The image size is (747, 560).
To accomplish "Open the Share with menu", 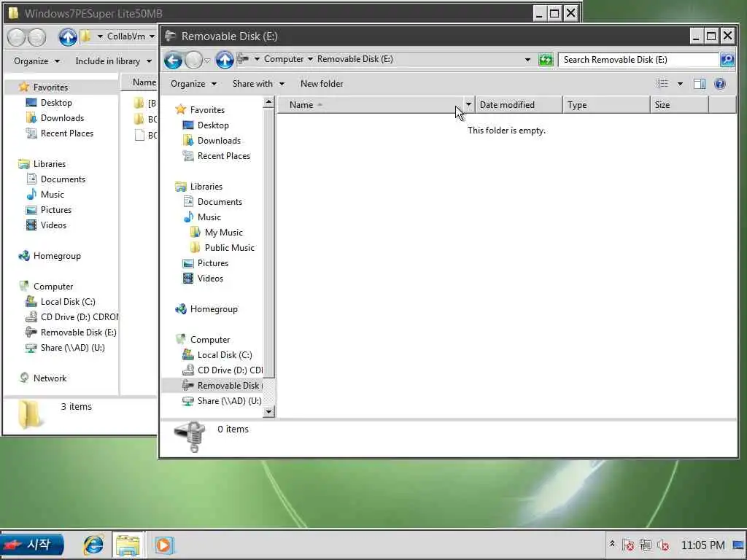I will click(x=258, y=84).
